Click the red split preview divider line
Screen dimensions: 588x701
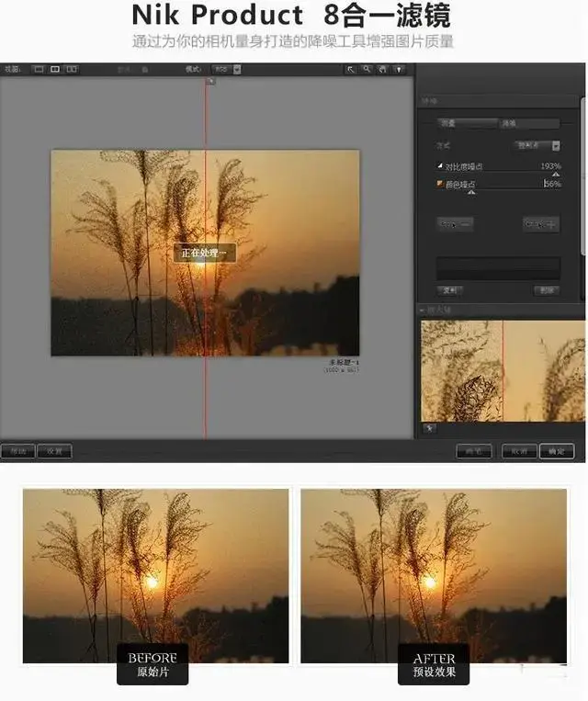[x=206, y=259]
